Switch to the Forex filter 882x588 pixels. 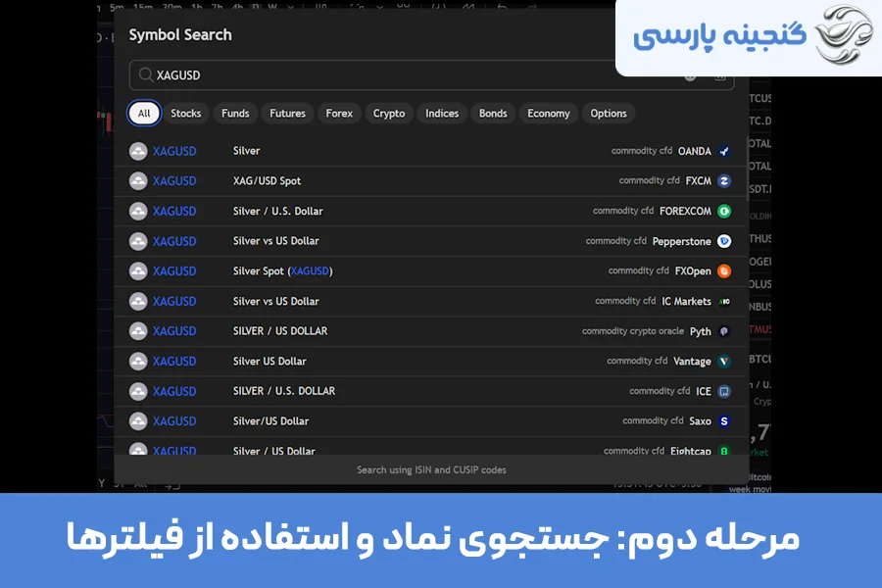339,113
